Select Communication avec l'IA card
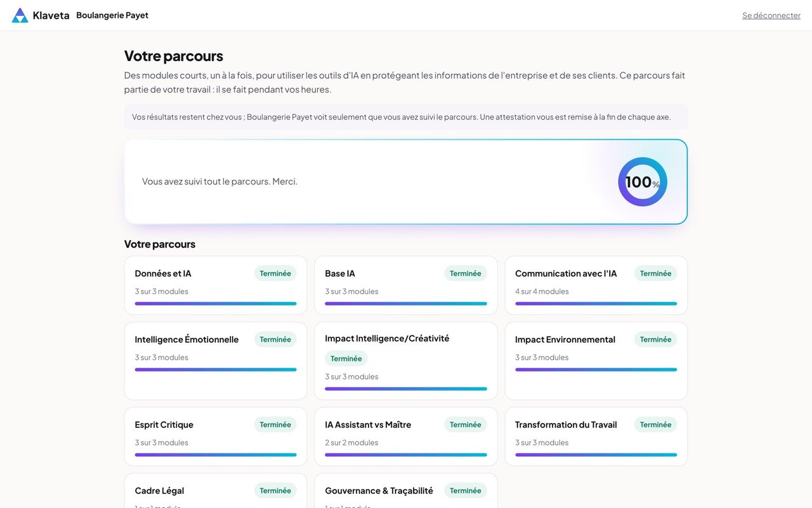 point(596,285)
